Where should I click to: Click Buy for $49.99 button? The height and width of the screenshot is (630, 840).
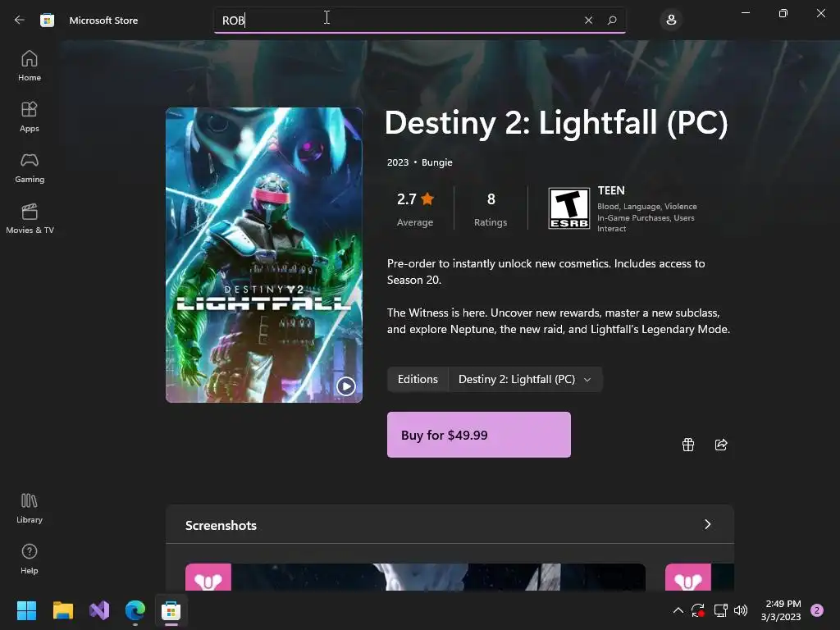pyautogui.click(x=478, y=435)
